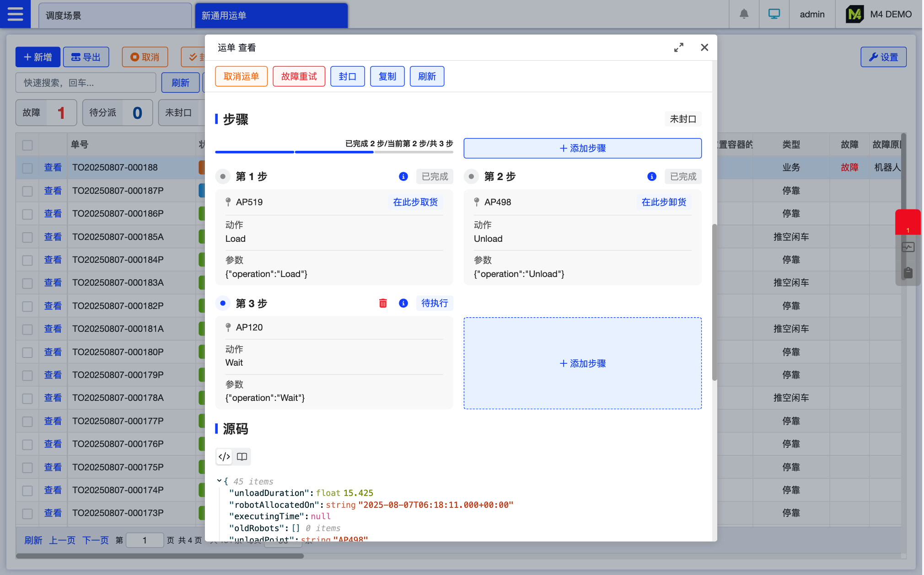Check the box for TO20250807-000187P row

[27, 191]
